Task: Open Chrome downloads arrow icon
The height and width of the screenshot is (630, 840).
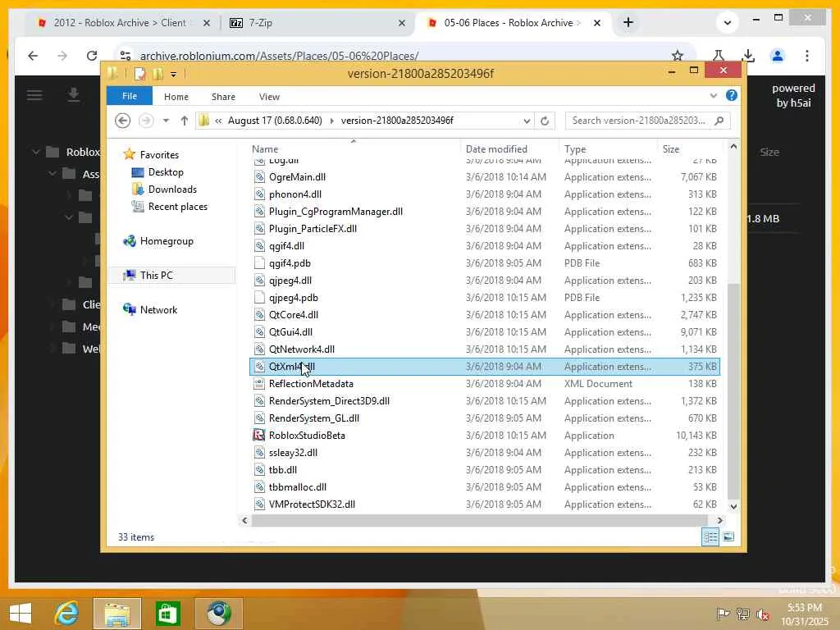Action: click(x=748, y=56)
